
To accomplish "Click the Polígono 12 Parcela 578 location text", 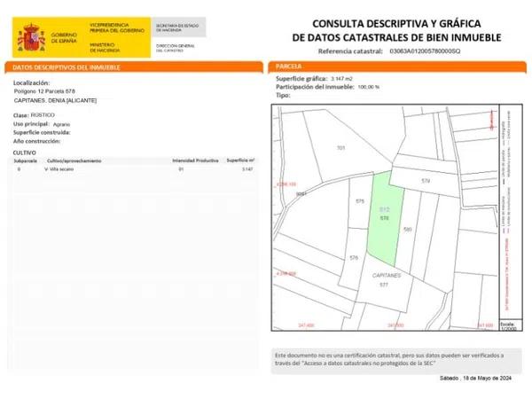I will click(x=46, y=91).
